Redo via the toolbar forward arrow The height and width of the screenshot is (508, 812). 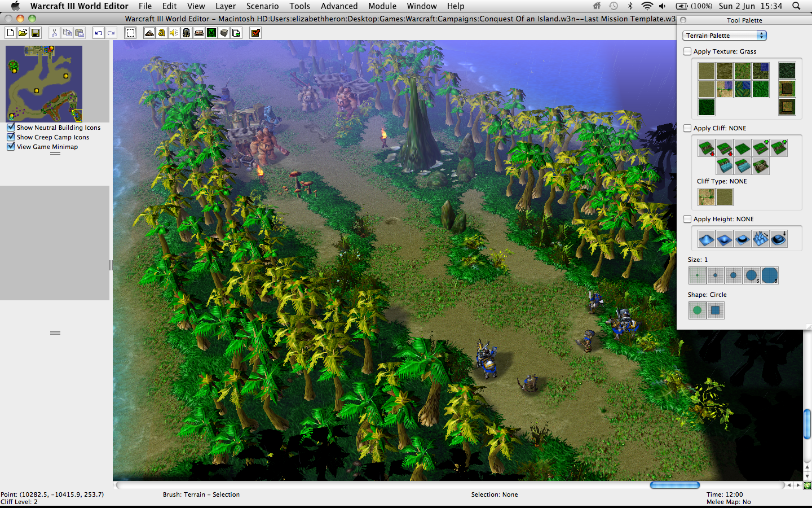click(x=111, y=33)
